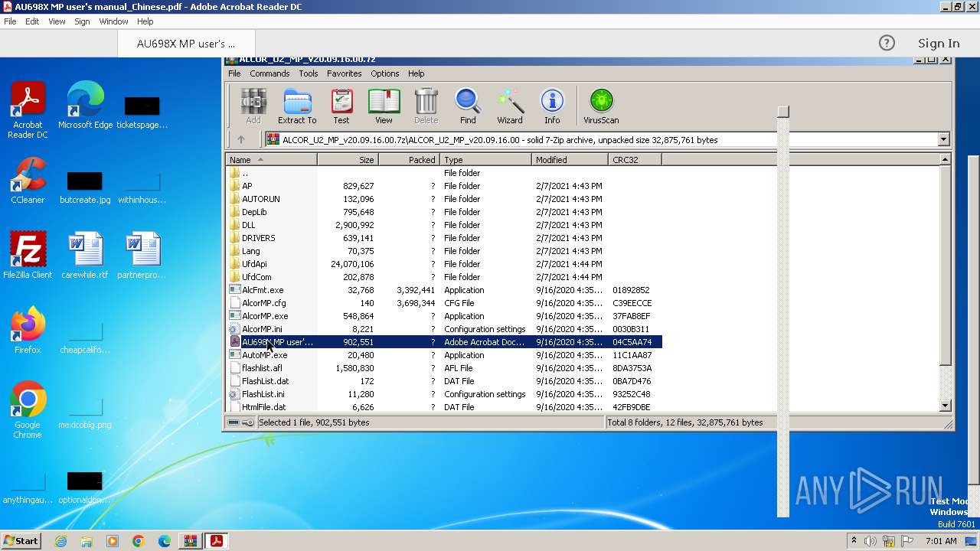Click Sign In in Acrobat Reader
The width and height of the screenshot is (980, 551).
(939, 43)
